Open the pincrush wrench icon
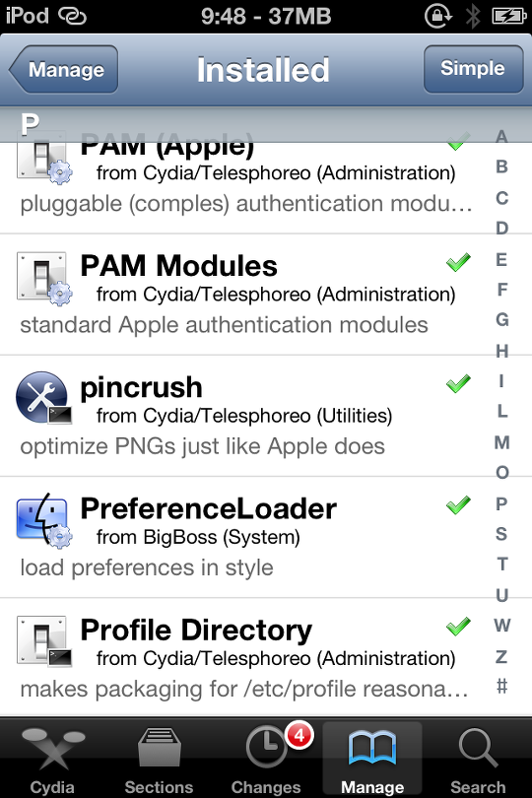The image size is (532, 798). 43,397
